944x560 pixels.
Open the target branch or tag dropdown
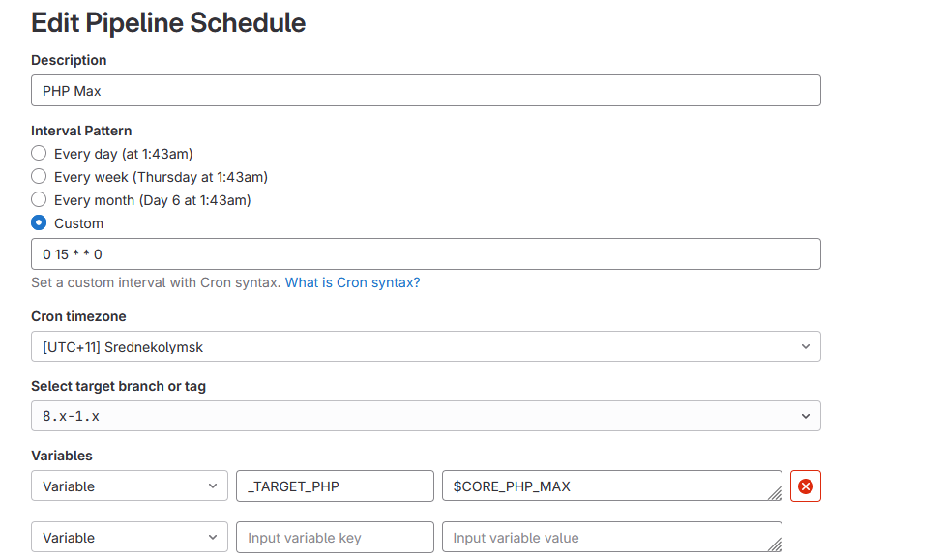click(x=426, y=415)
